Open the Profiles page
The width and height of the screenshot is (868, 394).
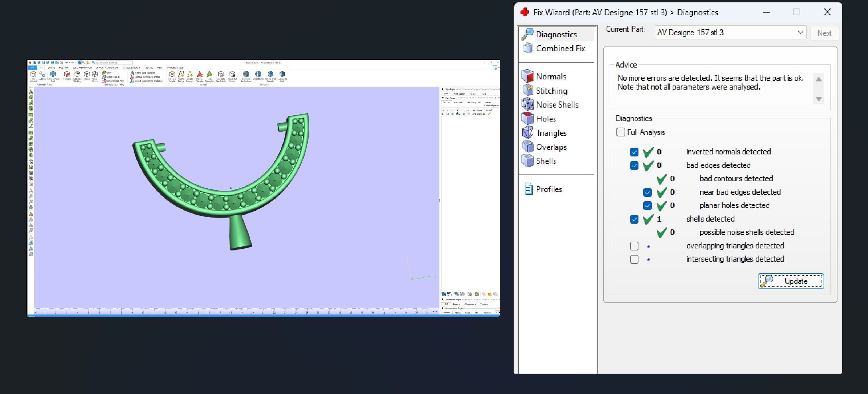point(549,189)
